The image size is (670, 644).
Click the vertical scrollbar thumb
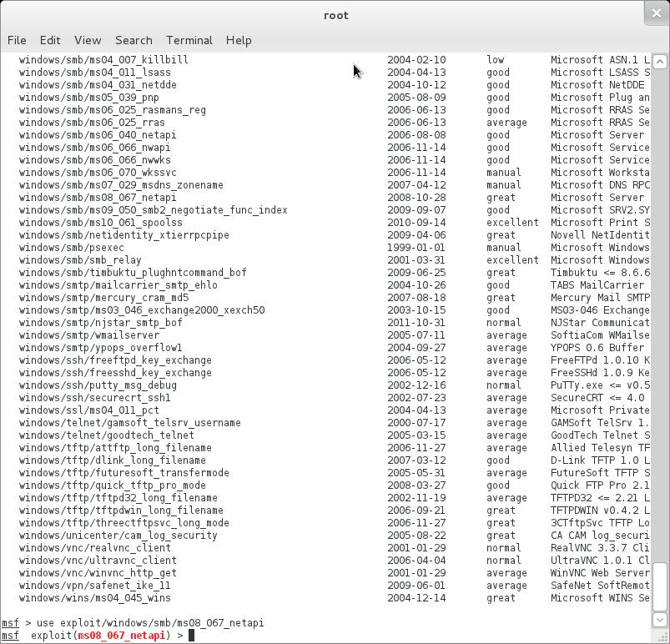tap(659, 586)
